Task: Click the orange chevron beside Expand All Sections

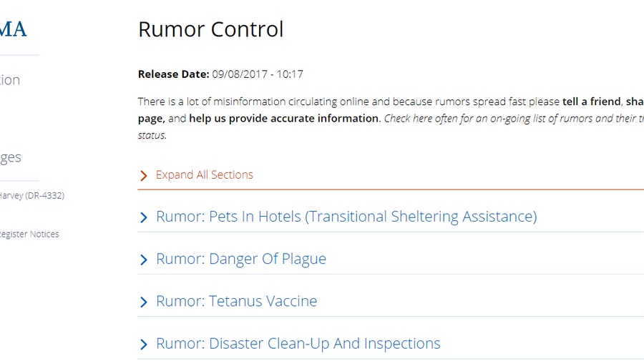Action: 143,176
